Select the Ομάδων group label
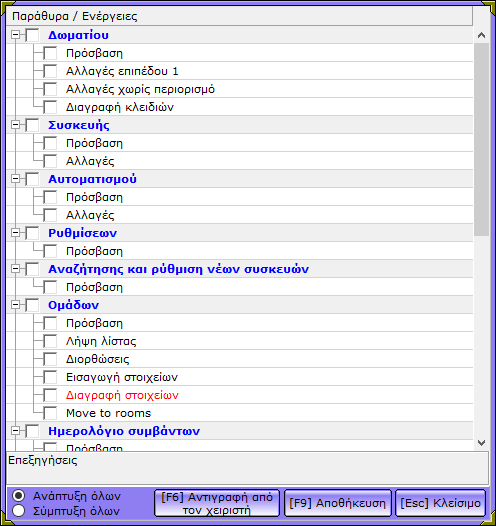 (x=73, y=305)
